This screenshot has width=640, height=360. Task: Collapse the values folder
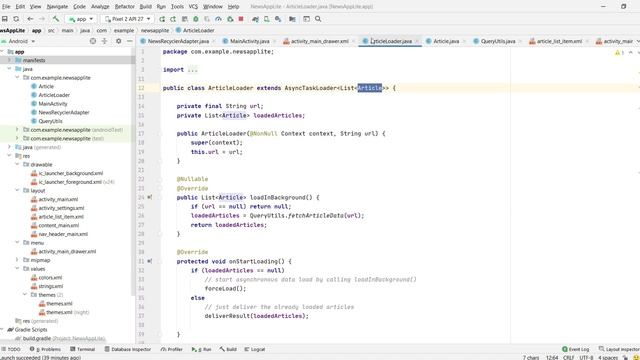coord(17,269)
